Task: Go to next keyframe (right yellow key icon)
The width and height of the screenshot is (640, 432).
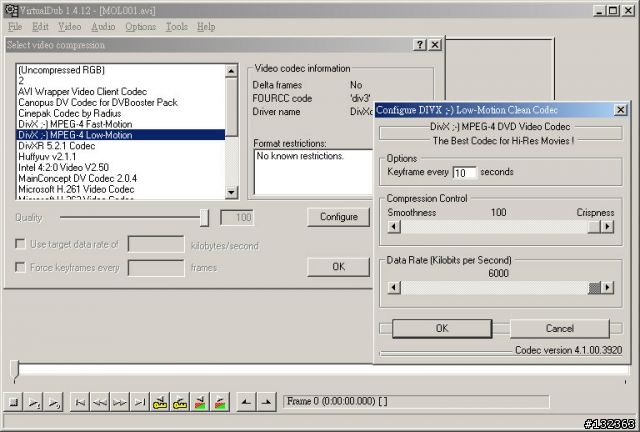Action: click(x=180, y=403)
